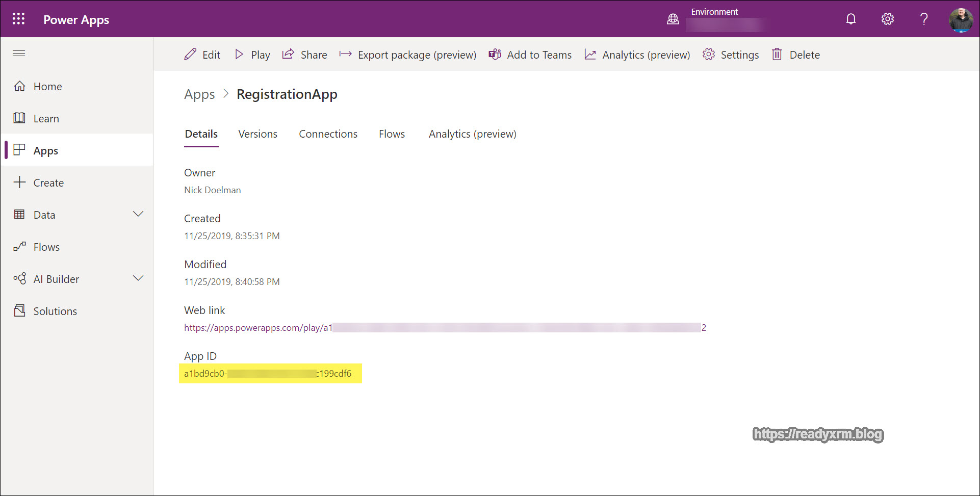Image resolution: width=980 pixels, height=496 pixels.
Task: Open the Office 365 app launcher waffle
Action: point(18,19)
